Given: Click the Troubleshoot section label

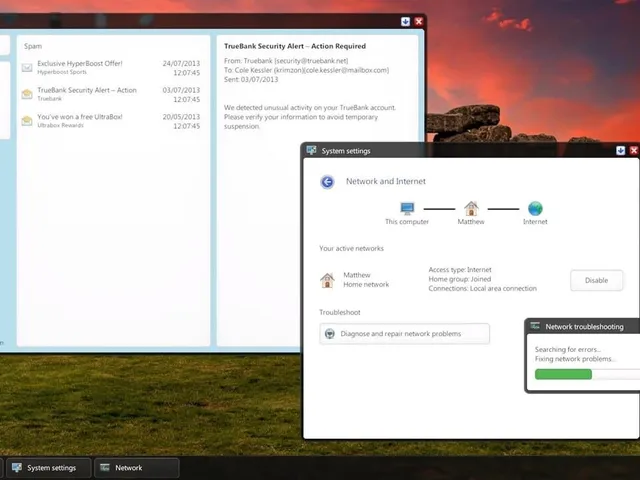Looking at the screenshot, I should pyautogui.click(x=340, y=312).
